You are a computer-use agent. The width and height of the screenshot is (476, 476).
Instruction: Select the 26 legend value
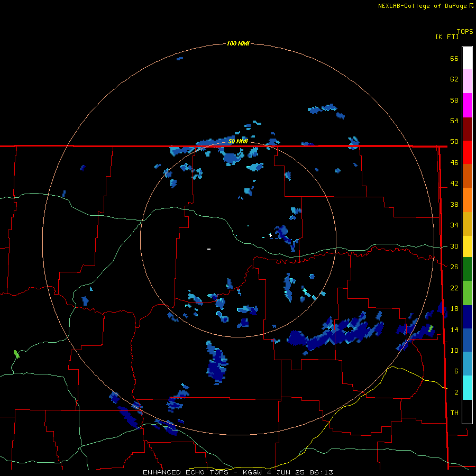click(454, 267)
